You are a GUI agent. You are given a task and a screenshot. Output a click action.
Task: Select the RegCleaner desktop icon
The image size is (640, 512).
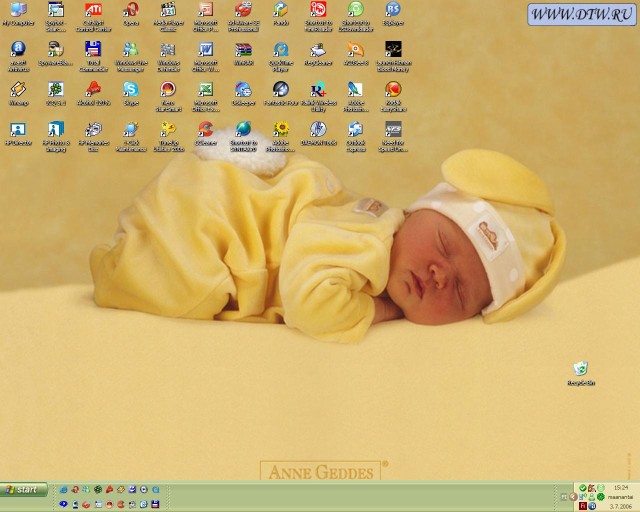point(318,53)
